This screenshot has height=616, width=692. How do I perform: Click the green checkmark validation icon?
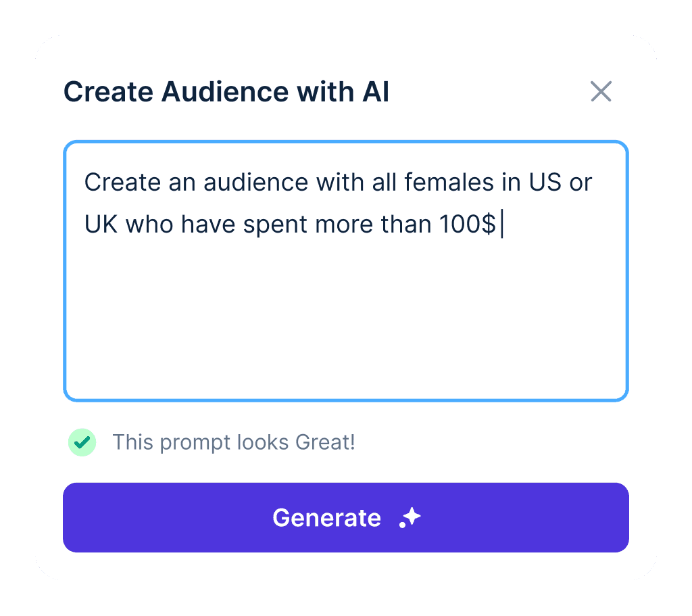click(82, 442)
